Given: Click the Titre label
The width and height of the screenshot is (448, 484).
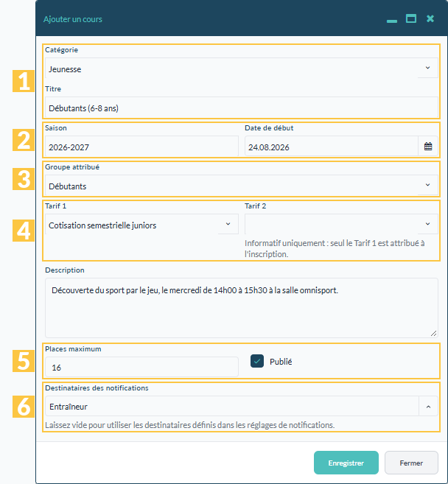Looking at the screenshot, I should [53, 89].
